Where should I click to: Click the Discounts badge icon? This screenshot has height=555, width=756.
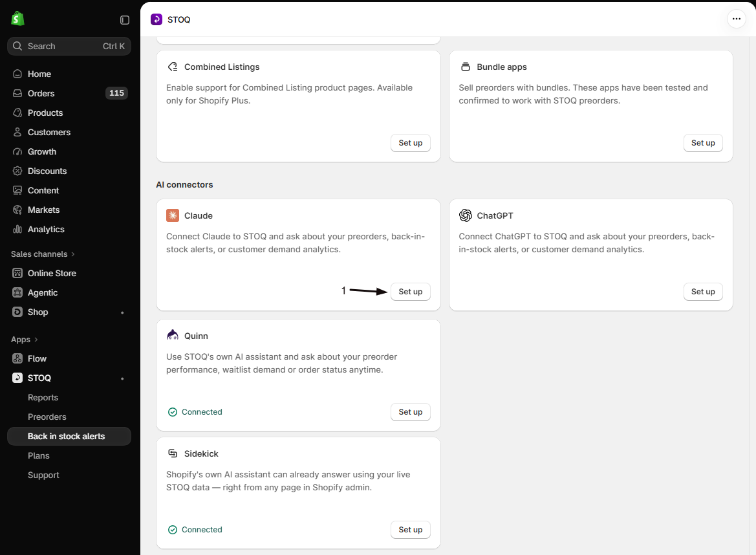(x=17, y=171)
